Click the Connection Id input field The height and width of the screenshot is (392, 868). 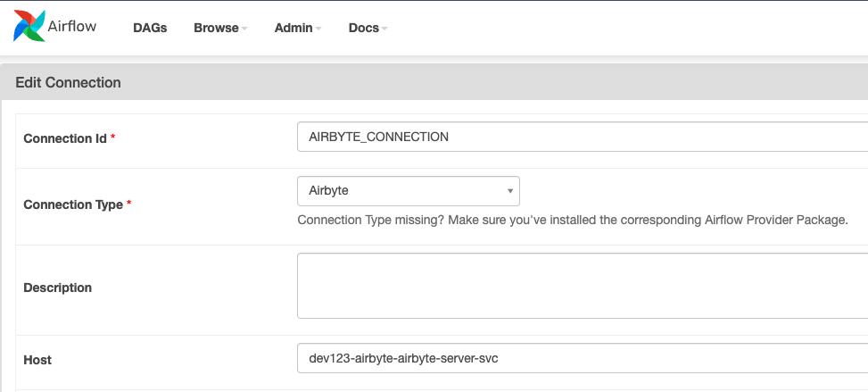[x=583, y=137]
